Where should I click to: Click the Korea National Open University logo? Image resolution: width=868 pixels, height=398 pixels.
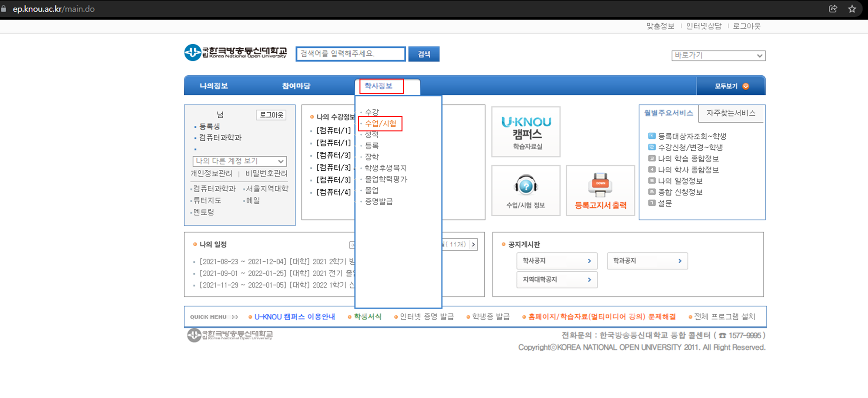tap(235, 53)
